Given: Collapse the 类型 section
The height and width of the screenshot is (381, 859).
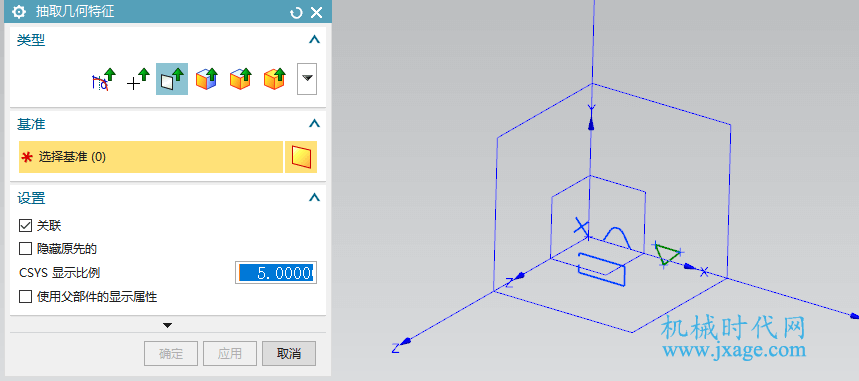Looking at the screenshot, I should [314, 40].
